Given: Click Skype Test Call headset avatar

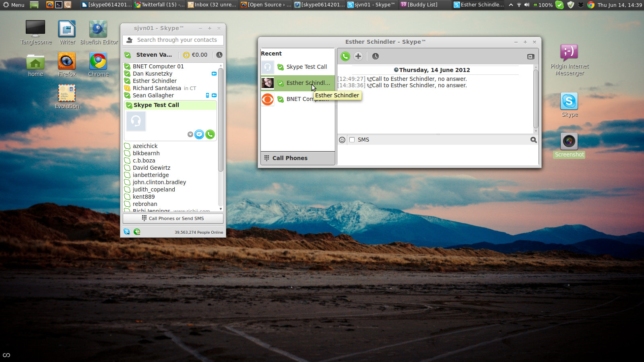Looking at the screenshot, I should pyautogui.click(x=136, y=121).
